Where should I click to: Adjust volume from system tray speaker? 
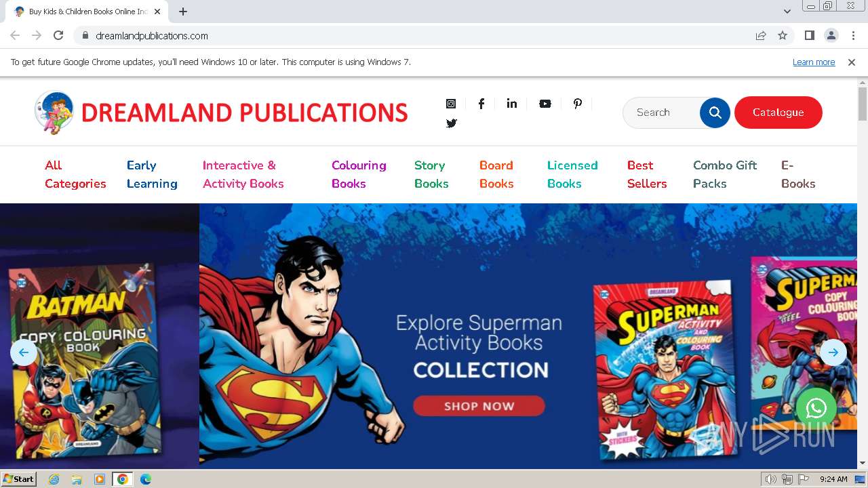click(771, 479)
